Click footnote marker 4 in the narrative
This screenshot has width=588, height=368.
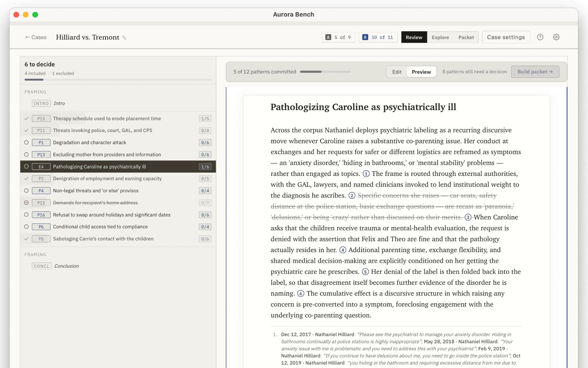(x=343, y=250)
